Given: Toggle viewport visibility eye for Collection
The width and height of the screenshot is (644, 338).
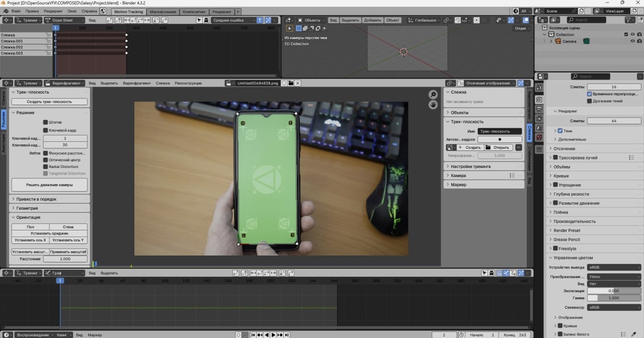Looking at the screenshot, I should click(x=633, y=34).
